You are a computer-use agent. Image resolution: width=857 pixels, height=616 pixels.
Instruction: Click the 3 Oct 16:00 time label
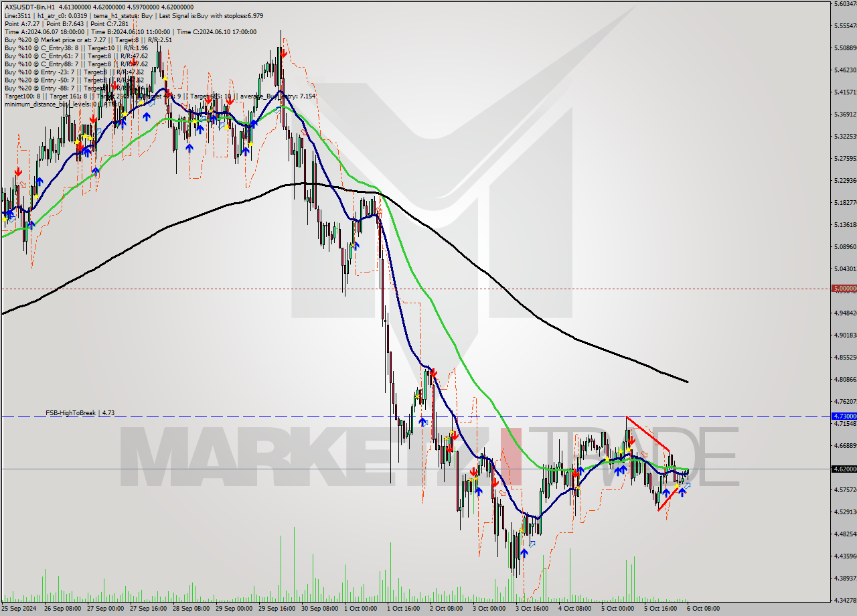[532, 609]
